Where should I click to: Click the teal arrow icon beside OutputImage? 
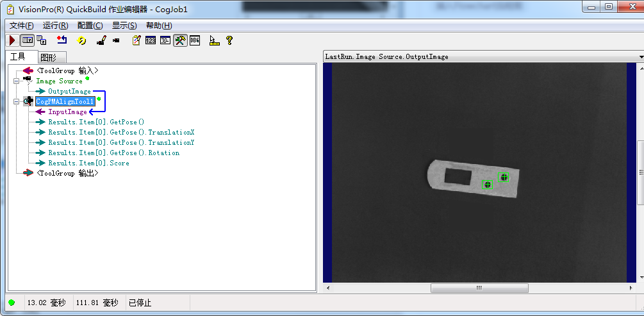40,91
